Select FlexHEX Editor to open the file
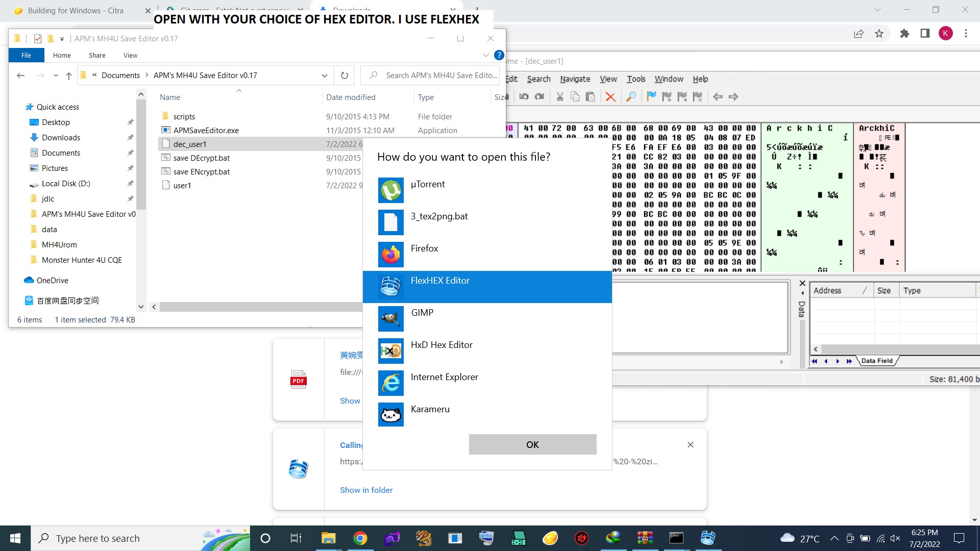Screen dimensions: 980x551 coord(487,287)
